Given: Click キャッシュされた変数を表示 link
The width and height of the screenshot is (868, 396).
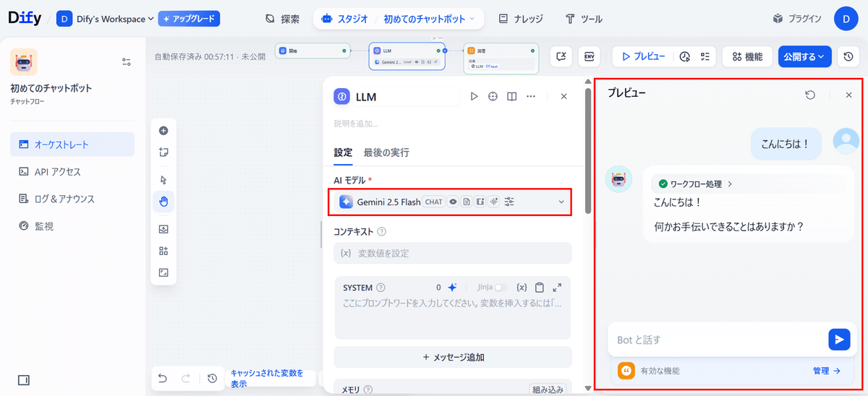Looking at the screenshot, I should click(x=268, y=379).
